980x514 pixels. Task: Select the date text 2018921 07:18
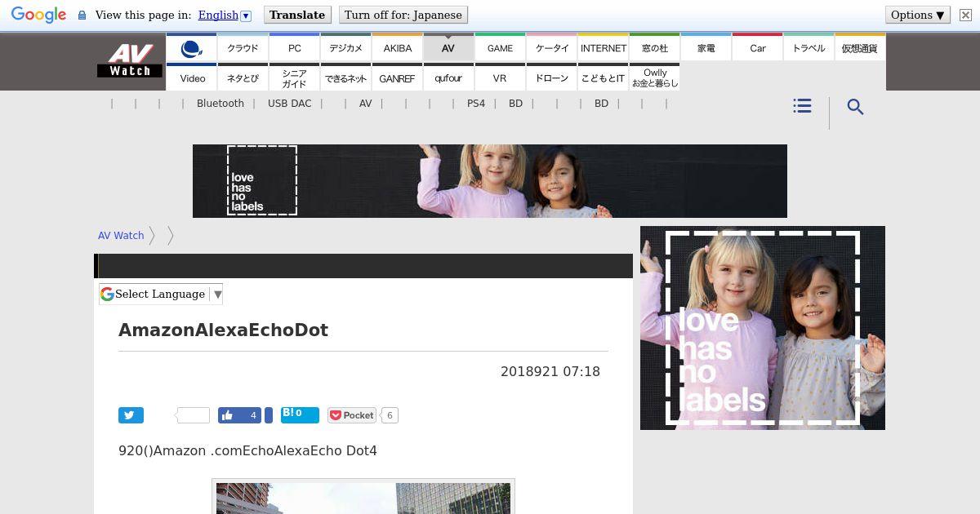(x=550, y=371)
